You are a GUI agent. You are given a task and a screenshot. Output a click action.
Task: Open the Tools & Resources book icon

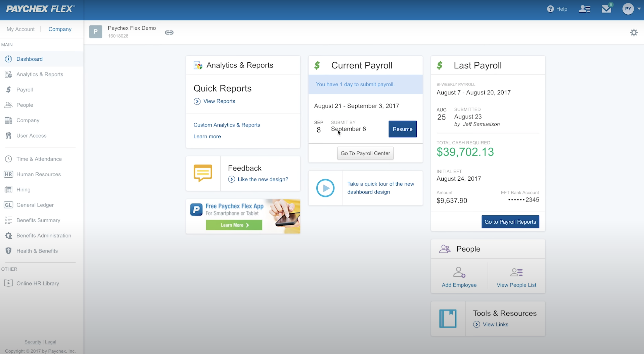[448, 319]
